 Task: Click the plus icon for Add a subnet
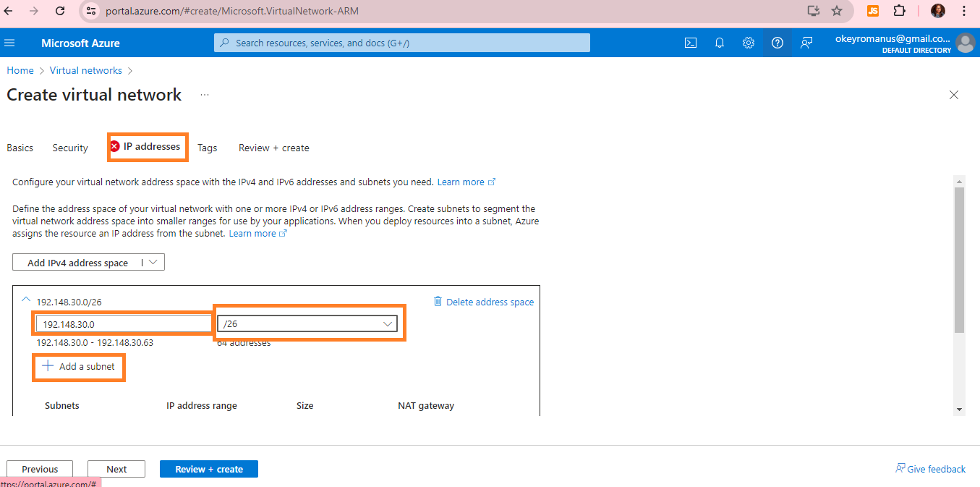(x=48, y=366)
